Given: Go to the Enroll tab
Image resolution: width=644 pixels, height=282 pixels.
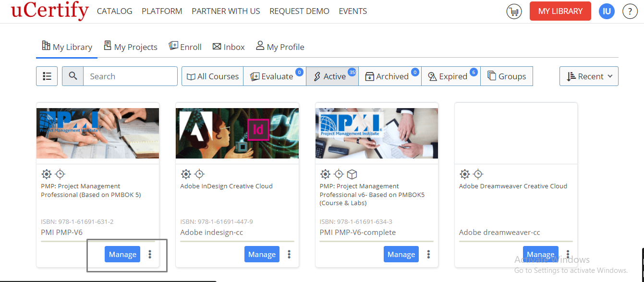Looking at the screenshot, I should tap(185, 47).
